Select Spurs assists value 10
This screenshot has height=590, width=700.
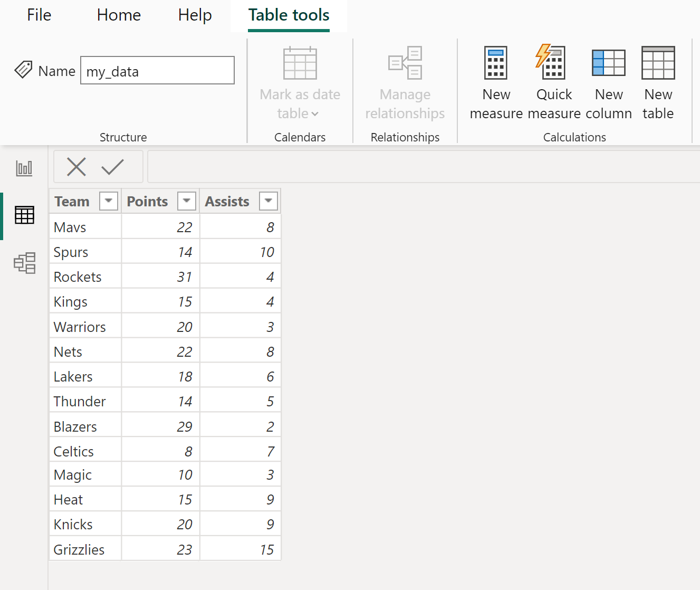241,252
